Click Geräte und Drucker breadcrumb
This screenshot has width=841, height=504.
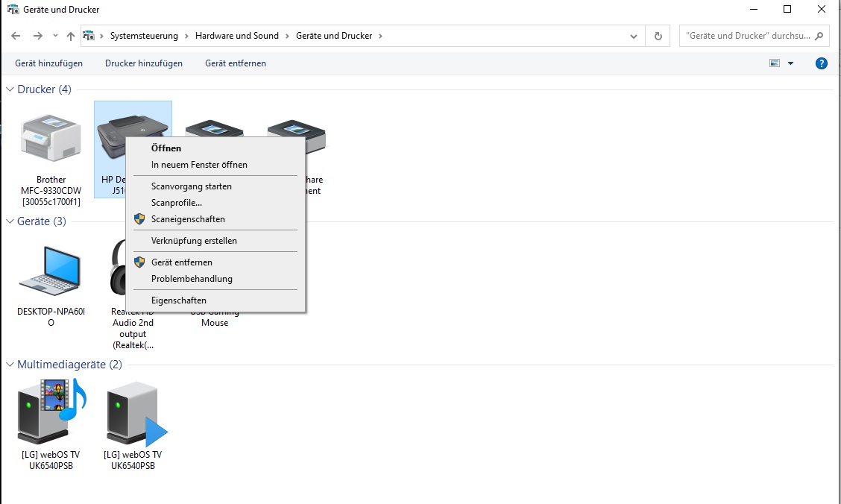tap(334, 36)
